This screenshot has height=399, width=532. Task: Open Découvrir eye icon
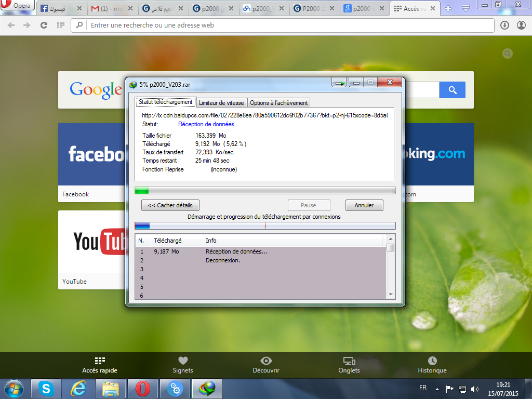click(266, 365)
